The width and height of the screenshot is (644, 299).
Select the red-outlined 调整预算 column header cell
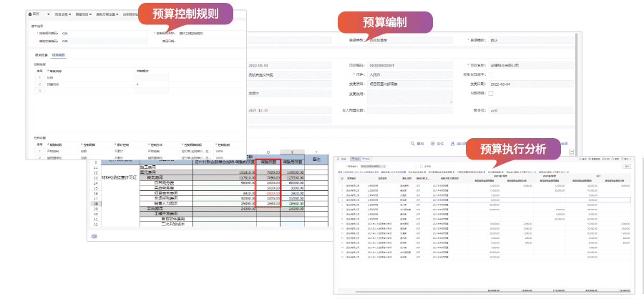click(x=268, y=162)
